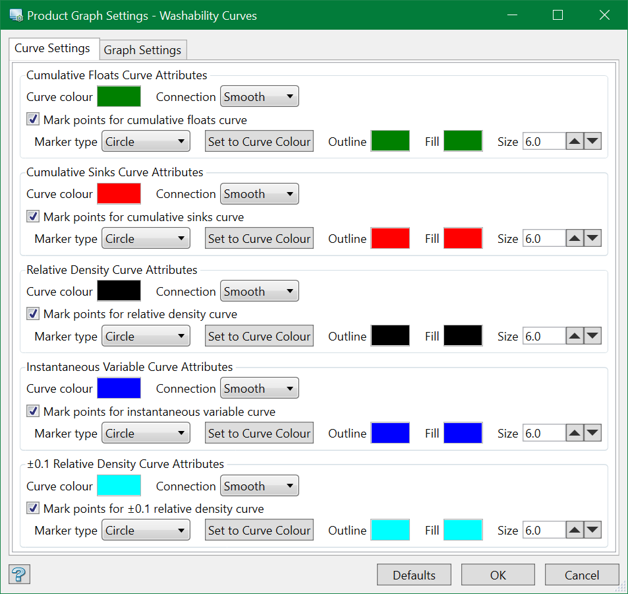The width and height of the screenshot is (628, 594).
Task: Change the red Outline colour for sinks markers
Action: (x=390, y=238)
